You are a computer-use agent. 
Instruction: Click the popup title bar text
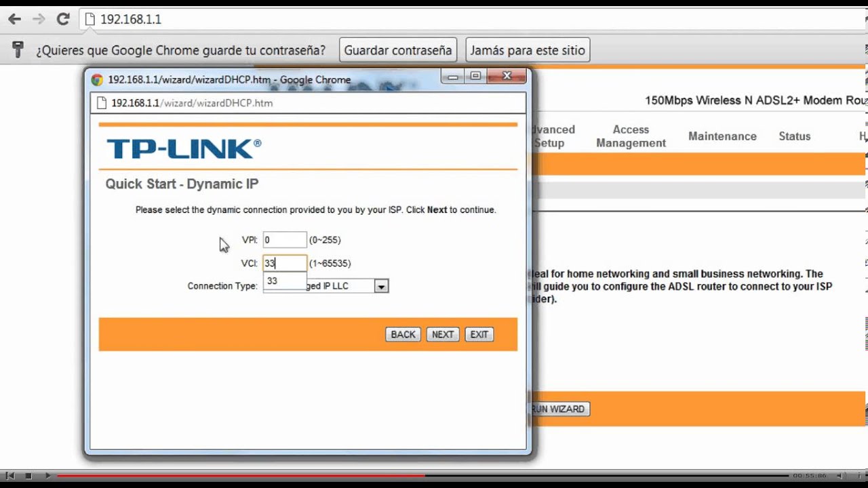click(229, 79)
